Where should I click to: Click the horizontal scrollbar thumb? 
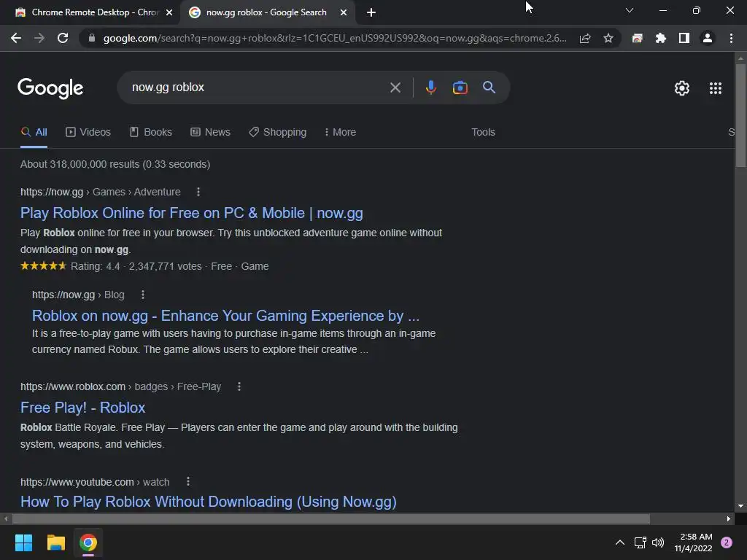point(331,518)
